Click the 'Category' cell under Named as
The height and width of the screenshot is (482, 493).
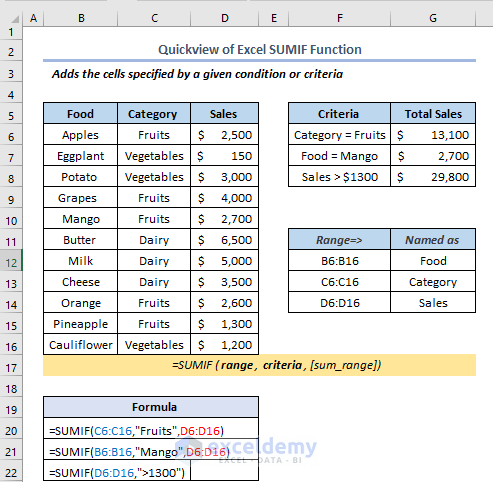[433, 282]
